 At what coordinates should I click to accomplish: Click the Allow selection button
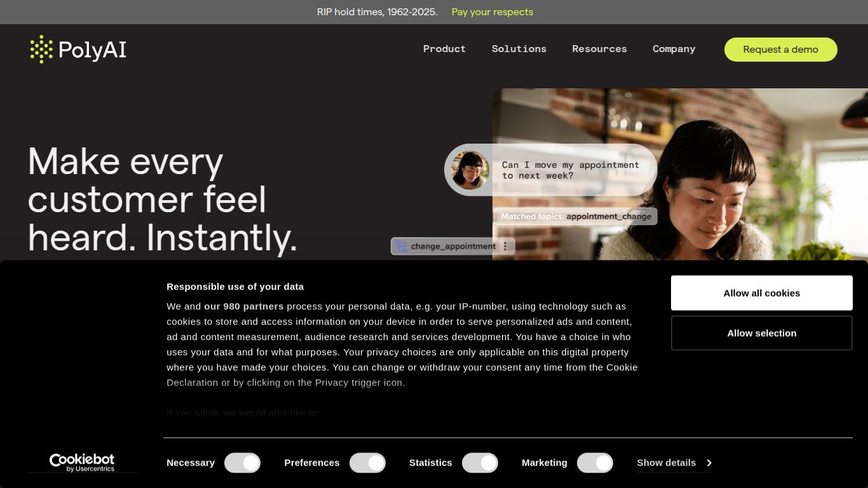[x=761, y=333]
